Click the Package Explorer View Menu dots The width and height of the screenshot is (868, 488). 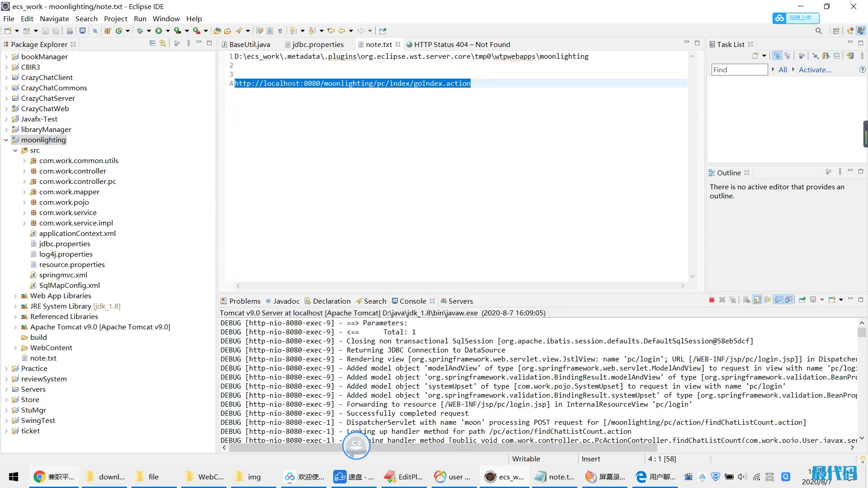[x=188, y=43]
